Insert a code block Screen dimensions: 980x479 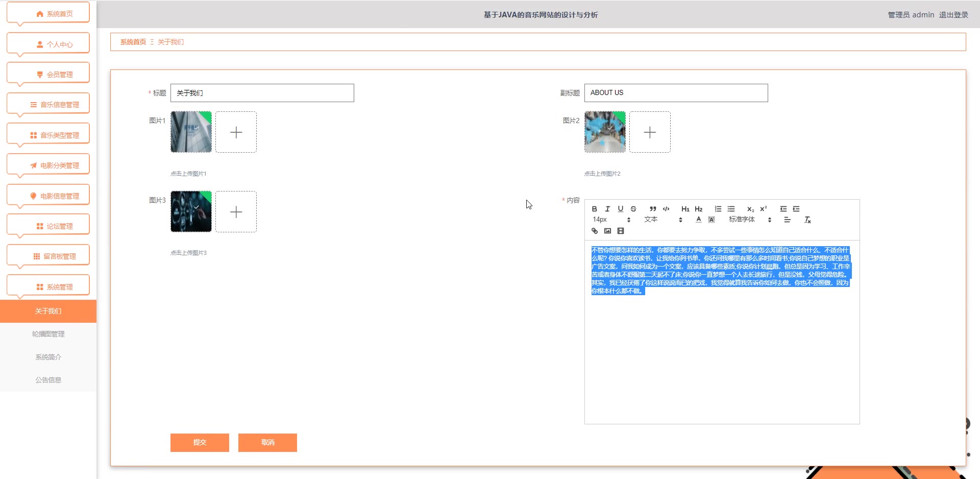666,209
